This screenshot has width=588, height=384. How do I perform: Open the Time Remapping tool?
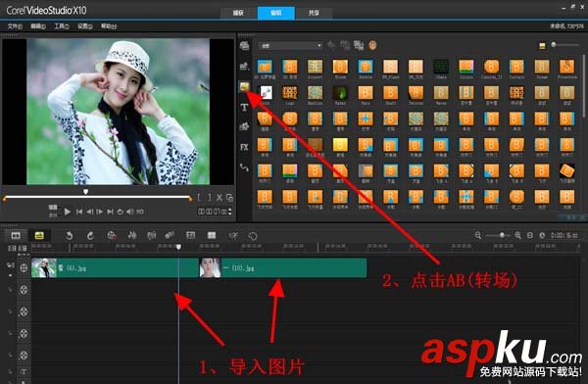233,235
